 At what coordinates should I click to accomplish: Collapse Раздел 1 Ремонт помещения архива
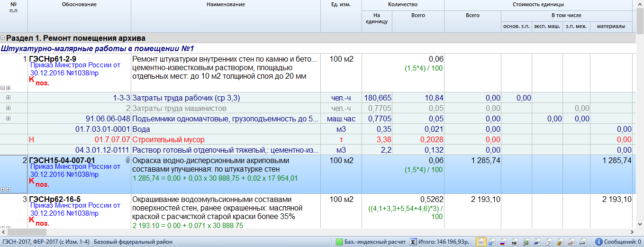(x=3, y=38)
